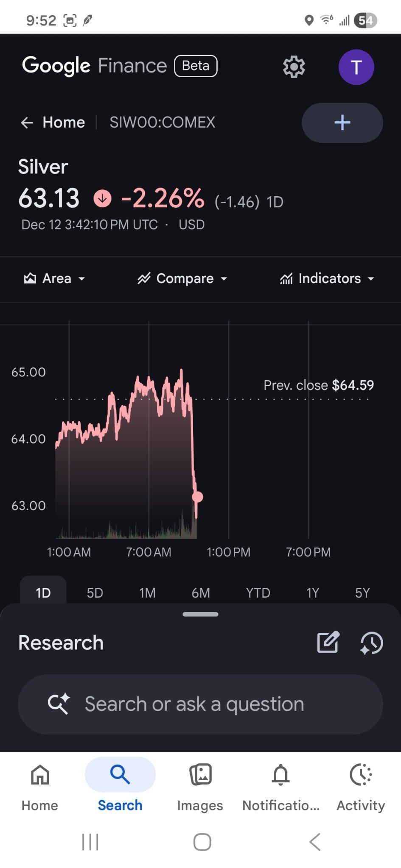Select the 1Y time range
The height and width of the screenshot is (868, 401).
313,593
